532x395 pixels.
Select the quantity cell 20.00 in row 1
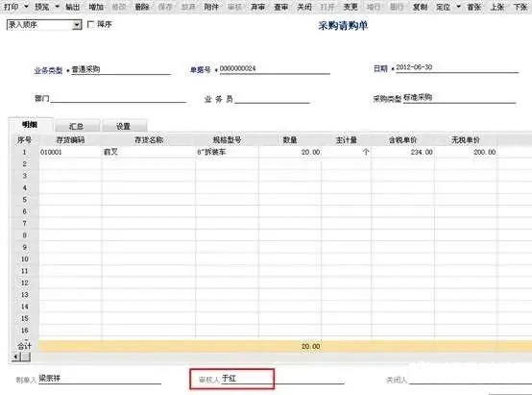coord(290,152)
